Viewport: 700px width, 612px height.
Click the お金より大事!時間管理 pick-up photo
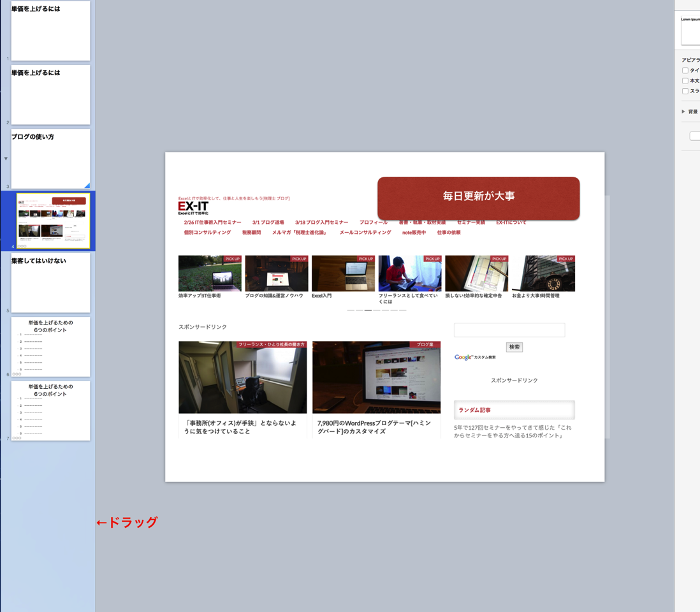(543, 273)
